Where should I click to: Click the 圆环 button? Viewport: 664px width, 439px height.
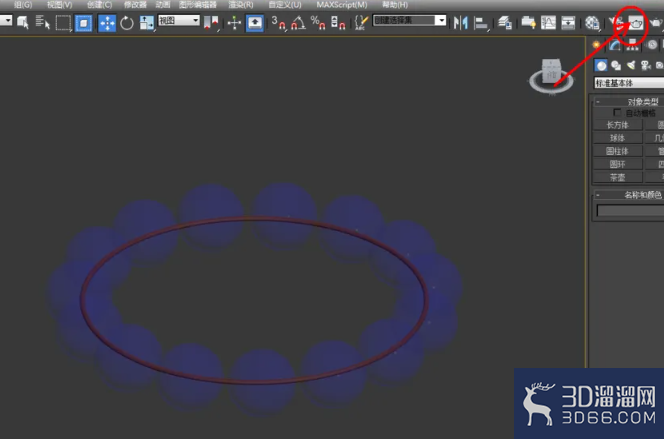point(618,164)
